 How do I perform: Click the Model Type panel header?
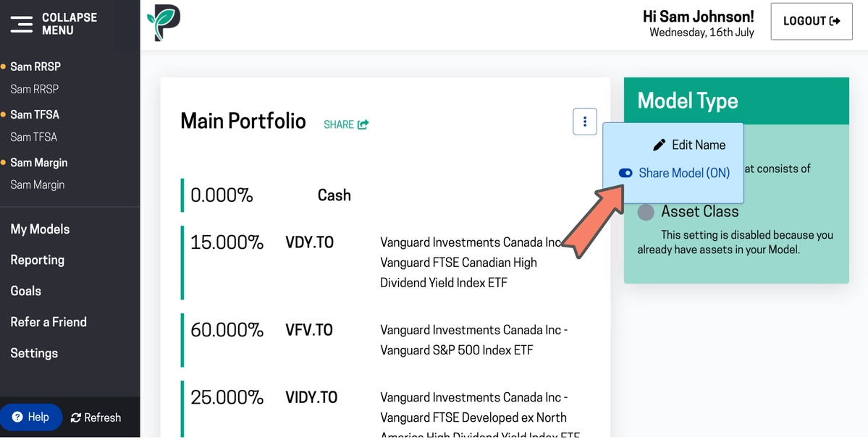[736, 101]
